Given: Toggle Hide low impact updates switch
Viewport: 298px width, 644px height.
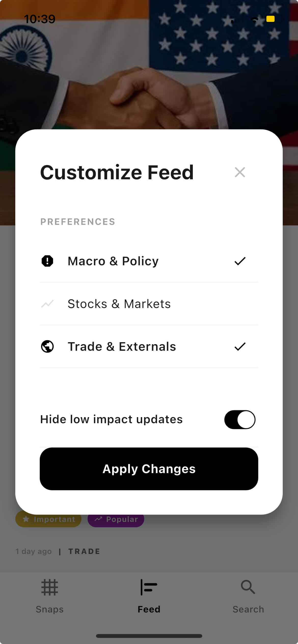Looking at the screenshot, I should click(240, 419).
